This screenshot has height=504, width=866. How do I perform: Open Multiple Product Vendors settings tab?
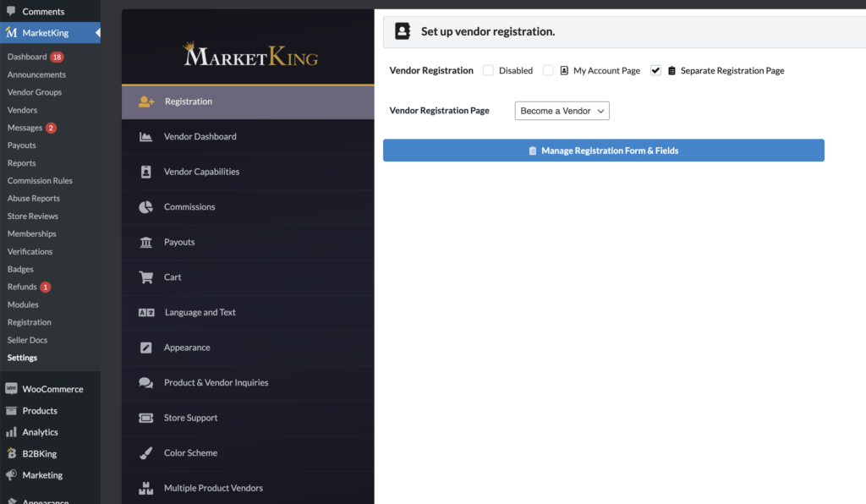coord(248,488)
